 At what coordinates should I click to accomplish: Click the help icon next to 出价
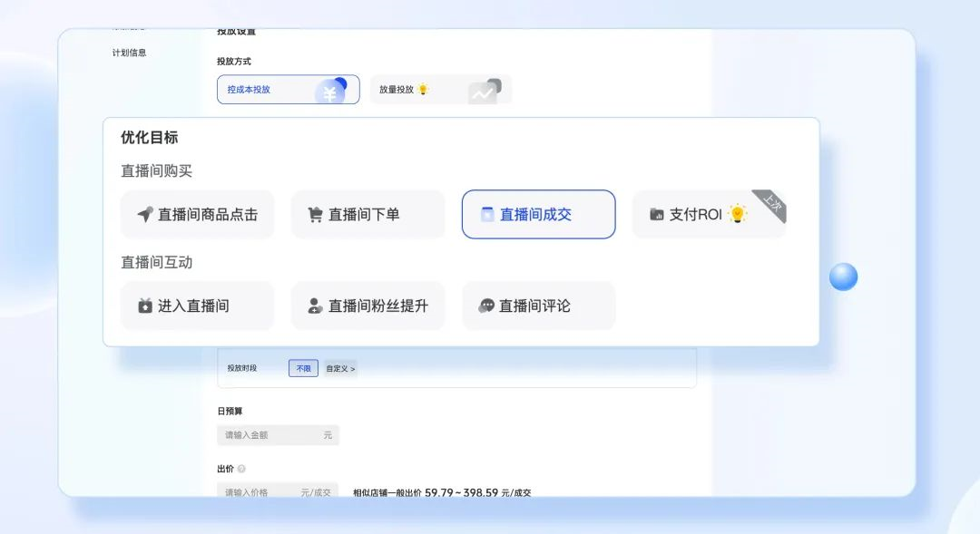tap(241, 469)
